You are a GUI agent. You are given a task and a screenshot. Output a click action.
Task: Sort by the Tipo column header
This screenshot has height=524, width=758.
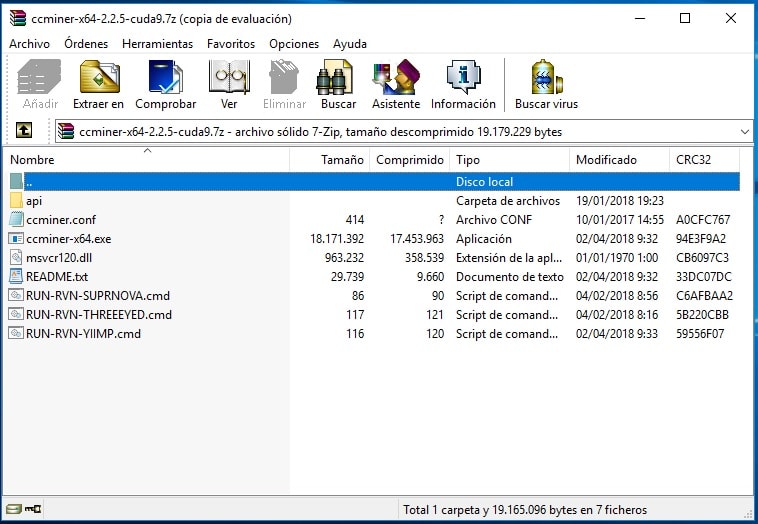pos(510,160)
